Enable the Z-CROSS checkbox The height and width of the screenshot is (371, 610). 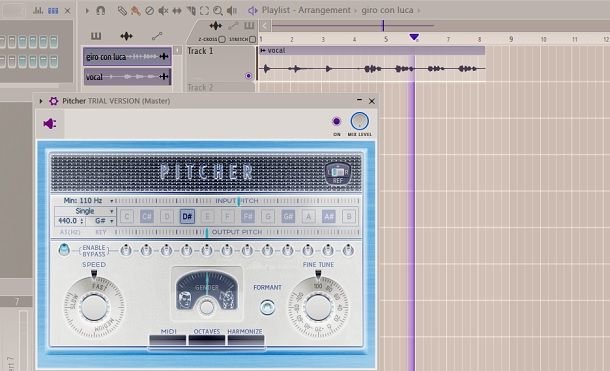pyautogui.click(x=222, y=39)
